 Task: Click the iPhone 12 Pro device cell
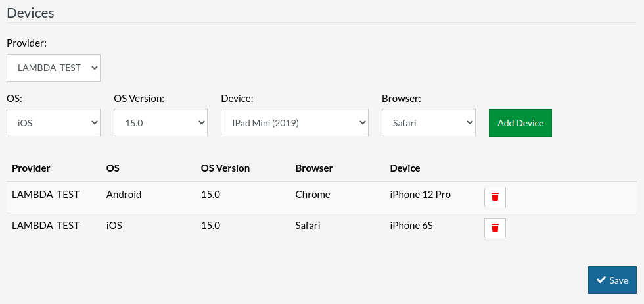420,195
